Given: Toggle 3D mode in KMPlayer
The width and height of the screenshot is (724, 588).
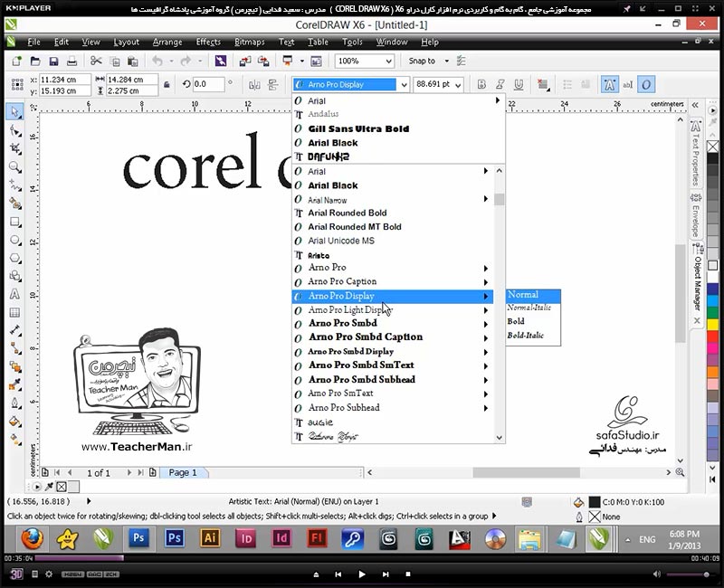Looking at the screenshot, I should 16,574.
